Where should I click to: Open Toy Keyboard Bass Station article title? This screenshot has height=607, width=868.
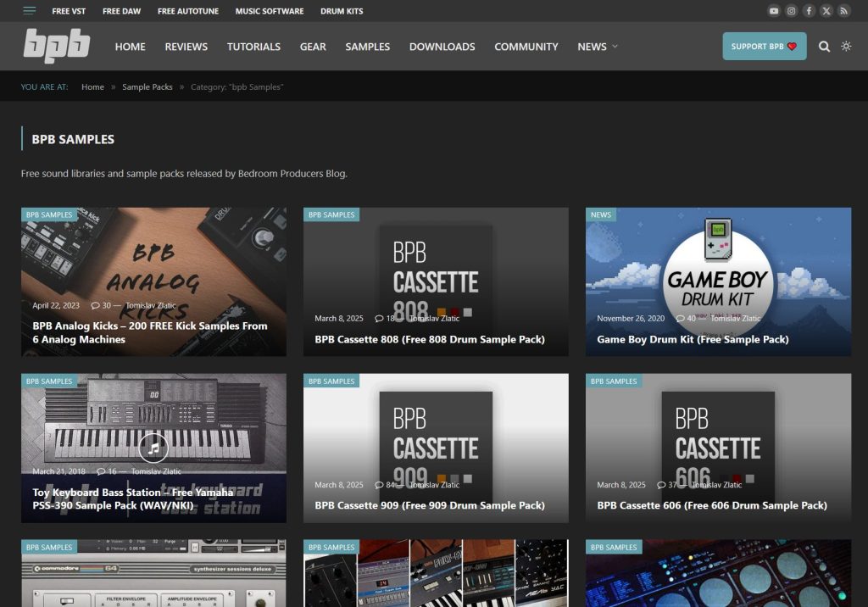tap(133, 498)
